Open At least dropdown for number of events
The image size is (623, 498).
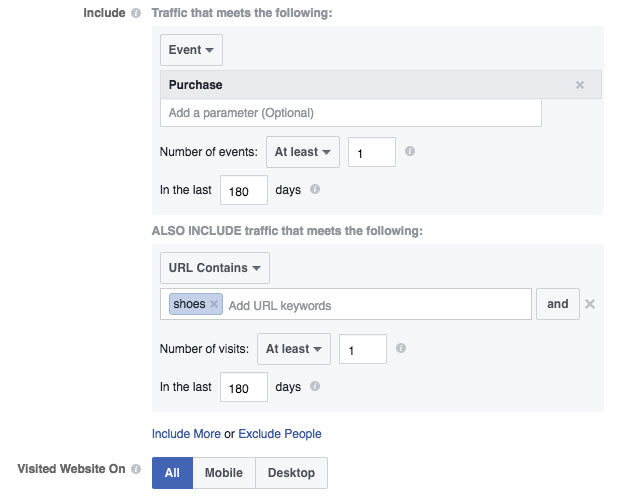[x=303, y=152]
